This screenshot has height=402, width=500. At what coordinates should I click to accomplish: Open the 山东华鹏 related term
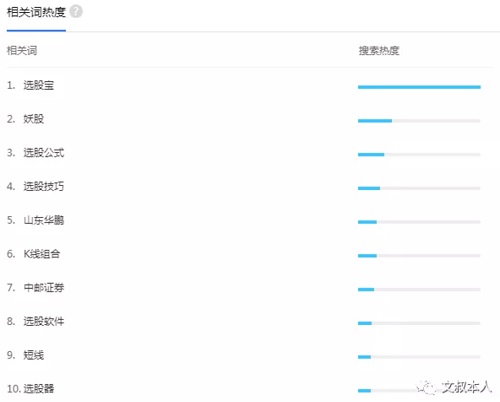pyautogui.click(x=44, y=220)
